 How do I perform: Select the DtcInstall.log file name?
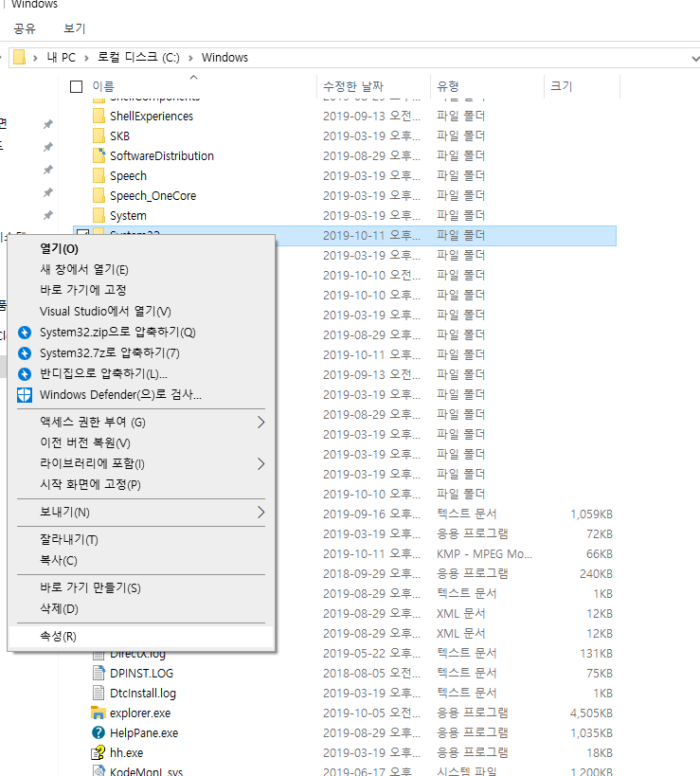click(143, 694)
